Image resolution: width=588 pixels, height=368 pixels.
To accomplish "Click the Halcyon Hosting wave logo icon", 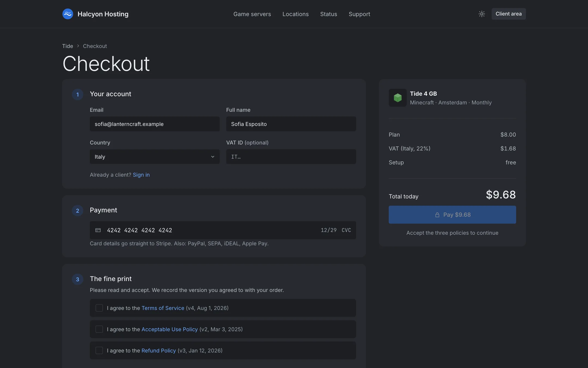I will click(x=68, y=14).
